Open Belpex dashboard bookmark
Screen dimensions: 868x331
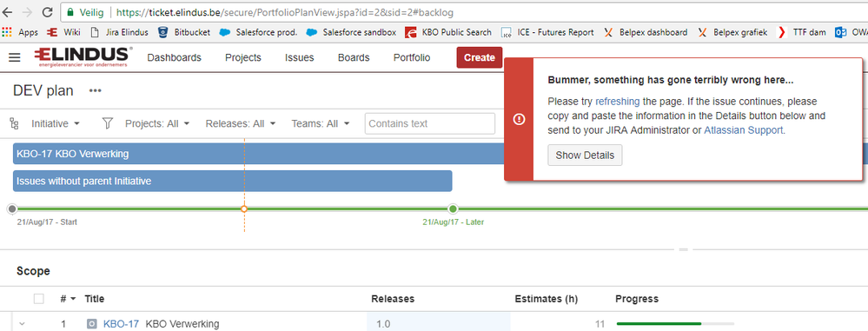(x=646, y=32)
